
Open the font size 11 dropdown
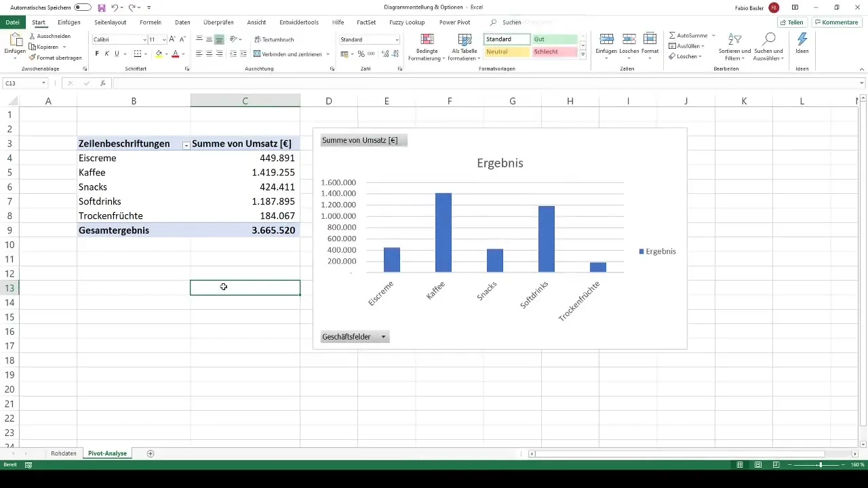click(163, 40)
